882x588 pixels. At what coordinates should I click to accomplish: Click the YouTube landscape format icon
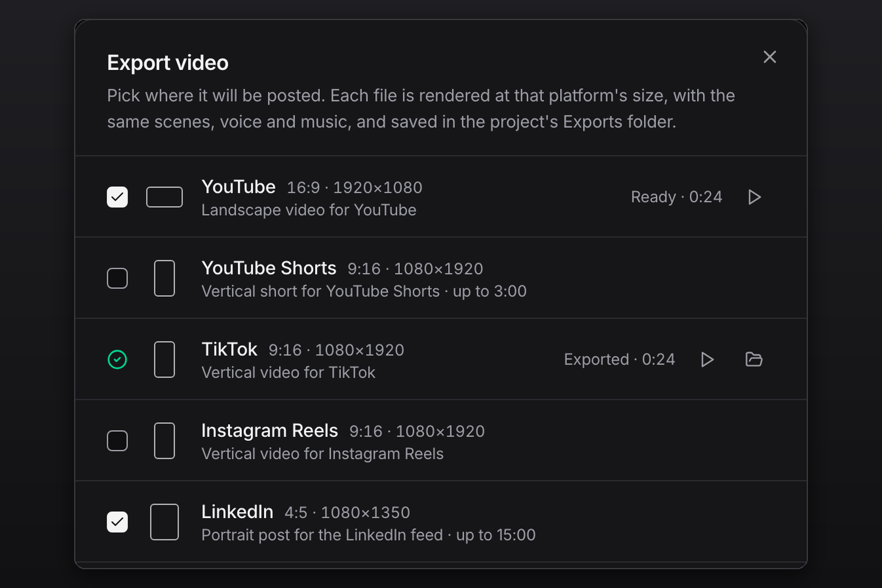click(x=164, y=197)
